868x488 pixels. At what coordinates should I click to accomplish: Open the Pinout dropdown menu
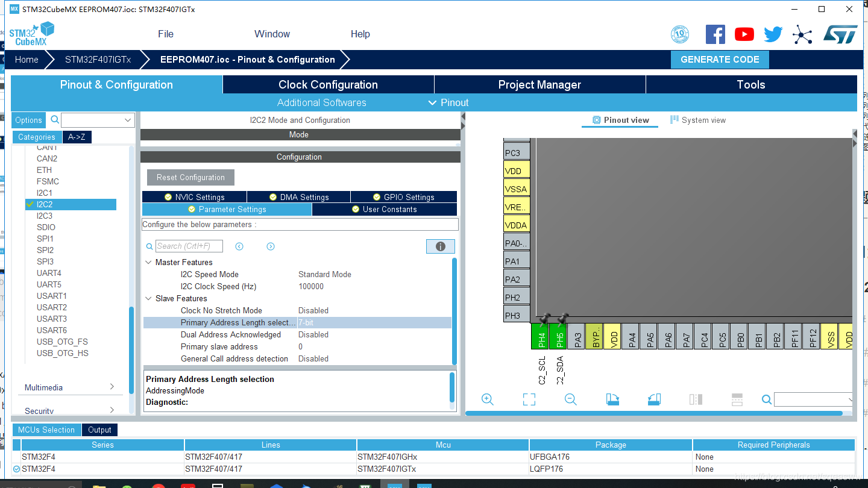coord(448,102)
